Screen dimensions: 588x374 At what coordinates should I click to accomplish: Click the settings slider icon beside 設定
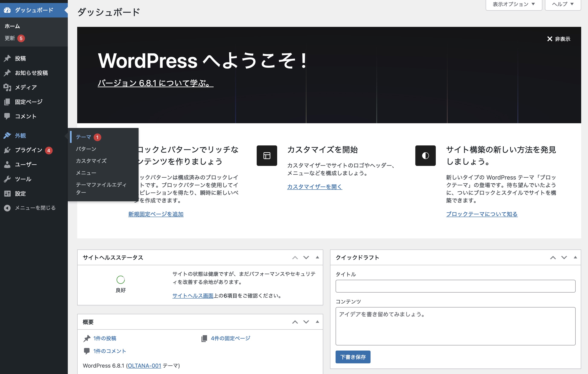7,193
